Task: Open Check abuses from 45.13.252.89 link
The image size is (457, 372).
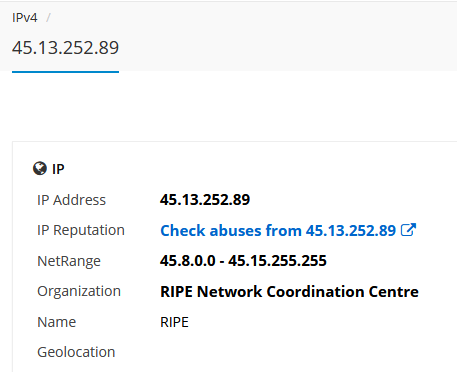Action: pos(278,230)
